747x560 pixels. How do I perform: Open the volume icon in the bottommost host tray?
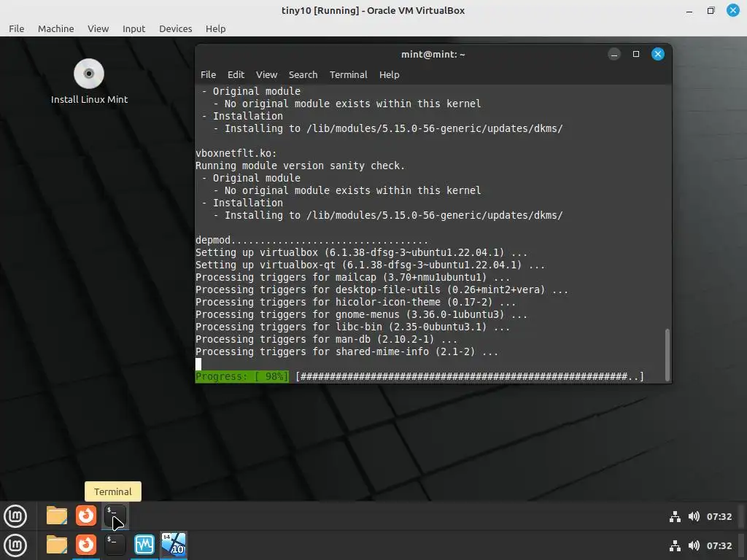pos(694,545)
